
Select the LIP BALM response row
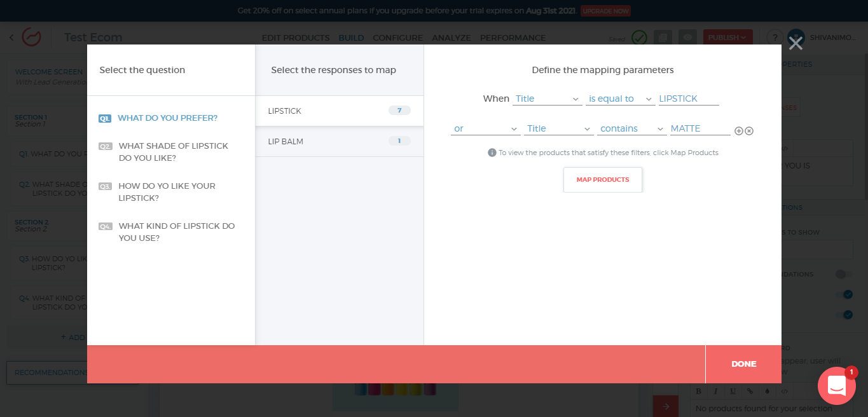tap(340, 141)
